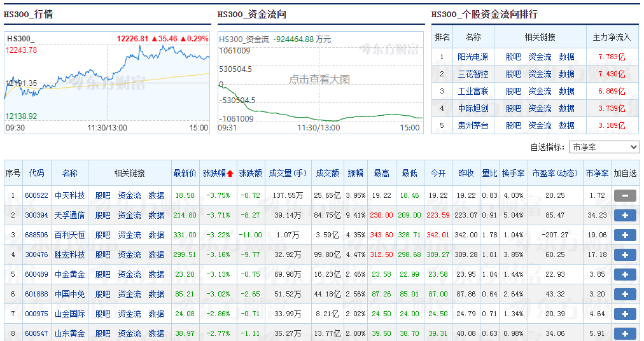644x341 pixels.
Task: Sort table by 市盈率(动态) column header
Action: click(x=555, y=174)
